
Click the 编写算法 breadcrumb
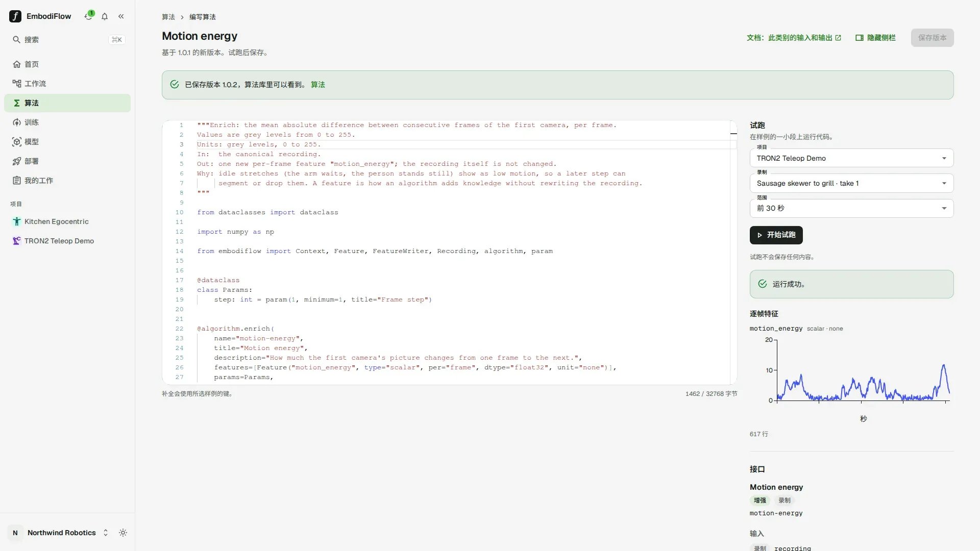203,17
